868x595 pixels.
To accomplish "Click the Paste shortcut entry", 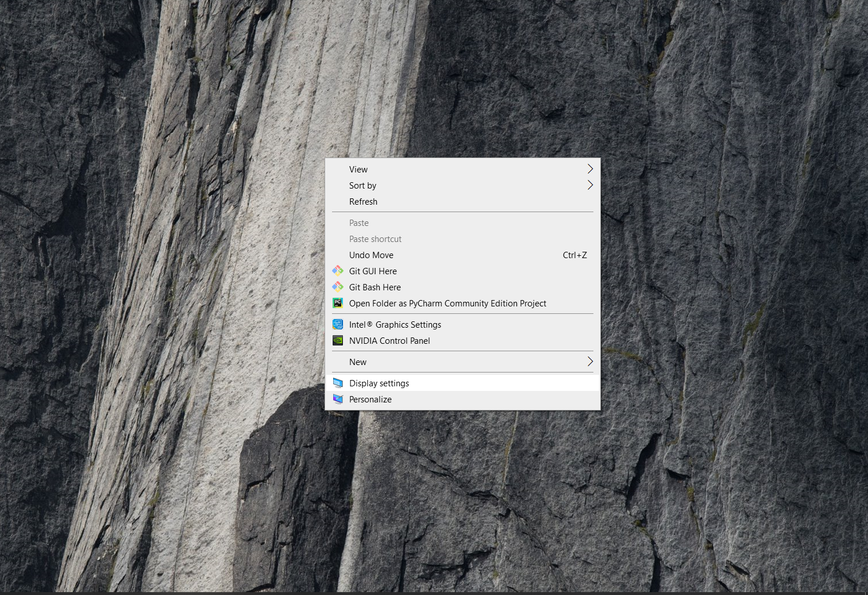I will [x=375, y=239].
